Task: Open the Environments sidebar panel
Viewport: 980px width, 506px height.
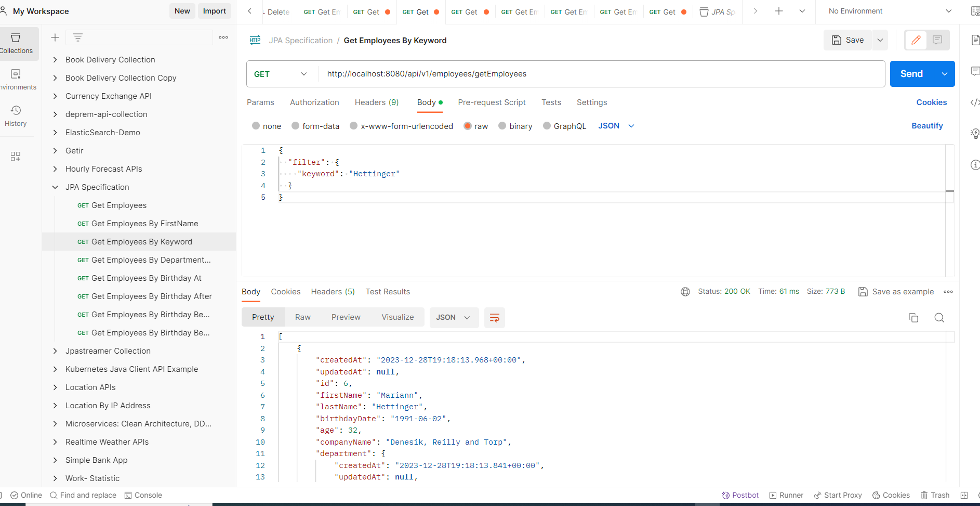Action: pyautogui.click(x=16, y=80)
